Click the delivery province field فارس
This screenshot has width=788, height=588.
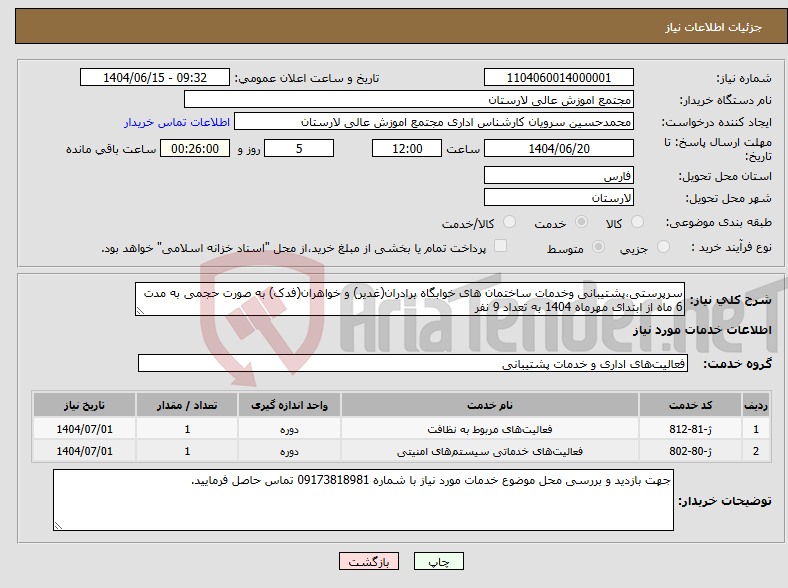point(558,175)
